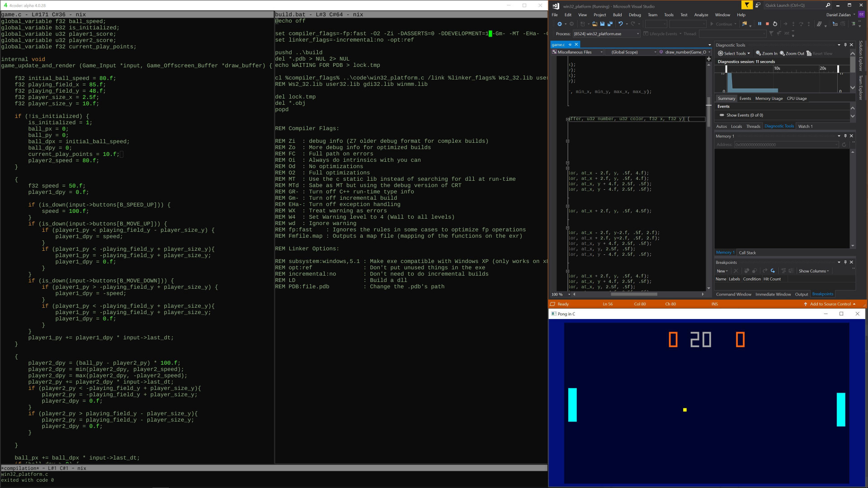Pin the game.c document tab
The image size is (868, 488).
coord(570,44)
